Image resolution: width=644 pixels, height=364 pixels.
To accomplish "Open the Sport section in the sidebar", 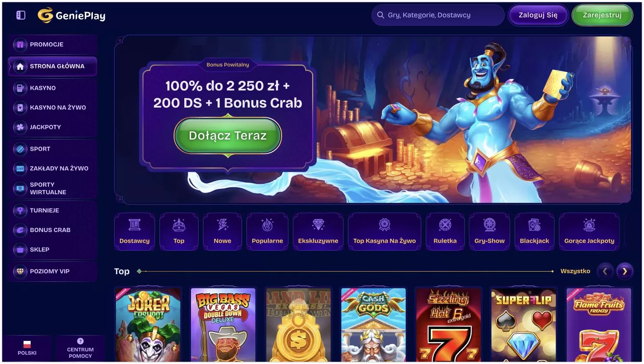I will pyautogui.click(x=52, y=149).
